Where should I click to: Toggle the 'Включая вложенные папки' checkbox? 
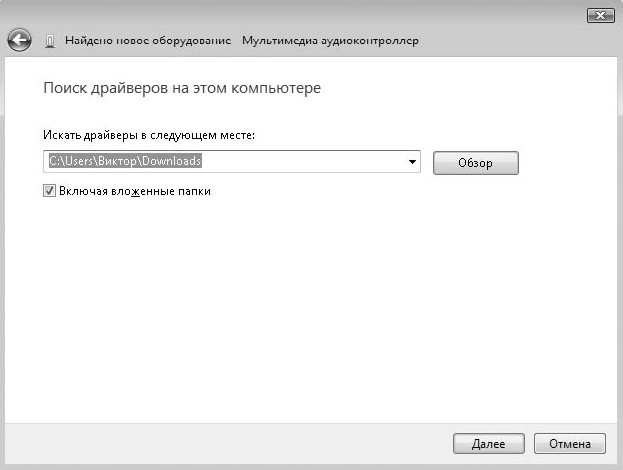click(x=49, y=191)
